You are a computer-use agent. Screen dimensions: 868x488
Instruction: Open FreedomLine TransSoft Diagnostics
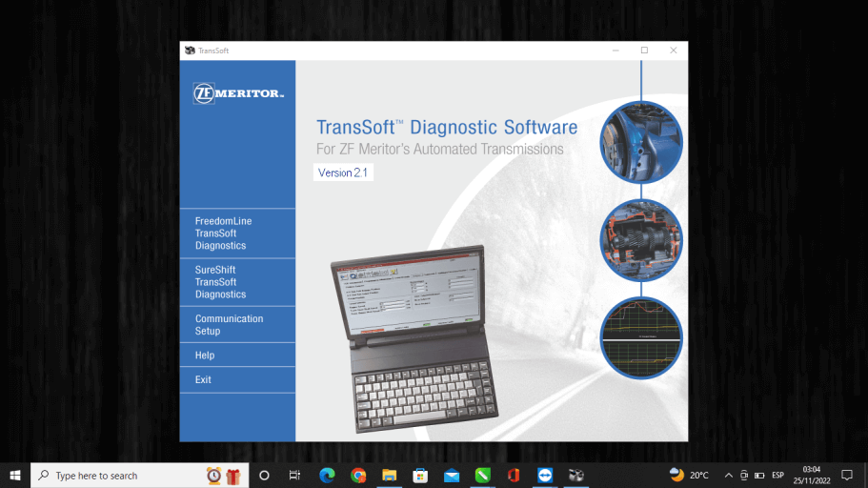[224, 234]
